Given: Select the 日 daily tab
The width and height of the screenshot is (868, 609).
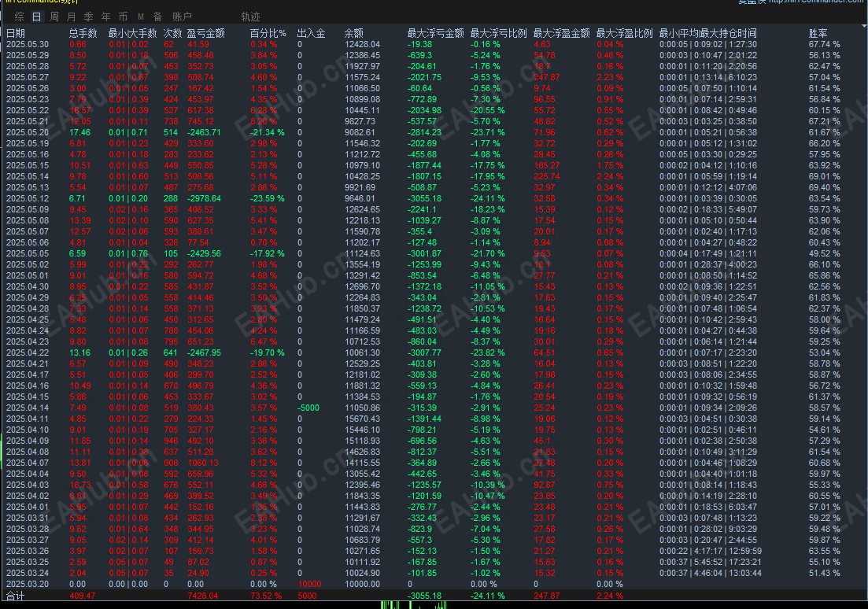Looking at the screenshot, I should [x=36, y=17].
